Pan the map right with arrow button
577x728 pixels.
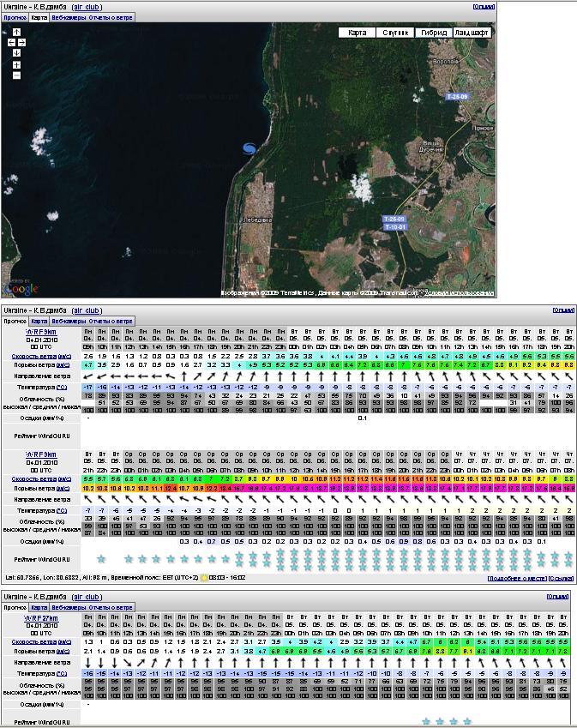pyautogui.click(x=22, y=41)
